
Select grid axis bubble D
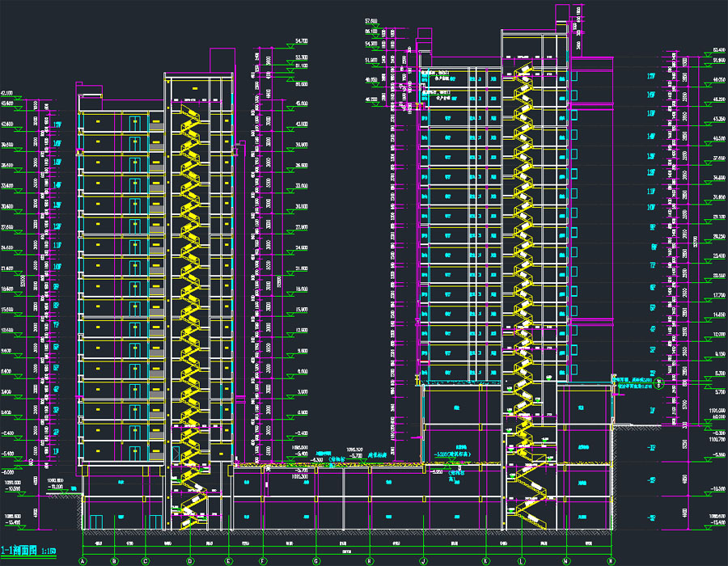tap(190, 561)
